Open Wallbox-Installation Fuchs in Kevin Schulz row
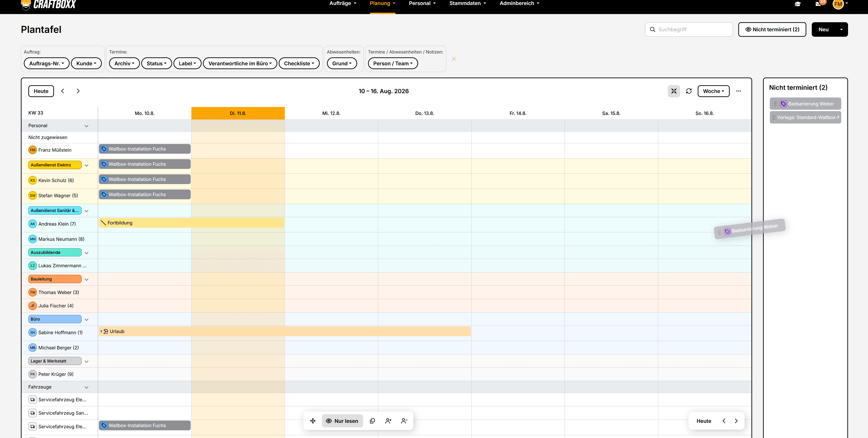The height and width of the screenshot is (438, 868). [x=145, y=179]
